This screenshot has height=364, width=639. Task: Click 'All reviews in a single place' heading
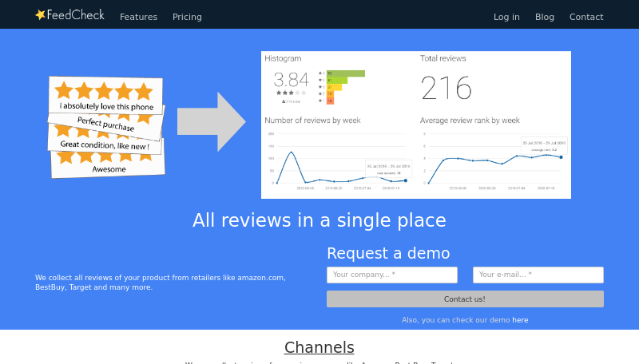coord(319,220)
